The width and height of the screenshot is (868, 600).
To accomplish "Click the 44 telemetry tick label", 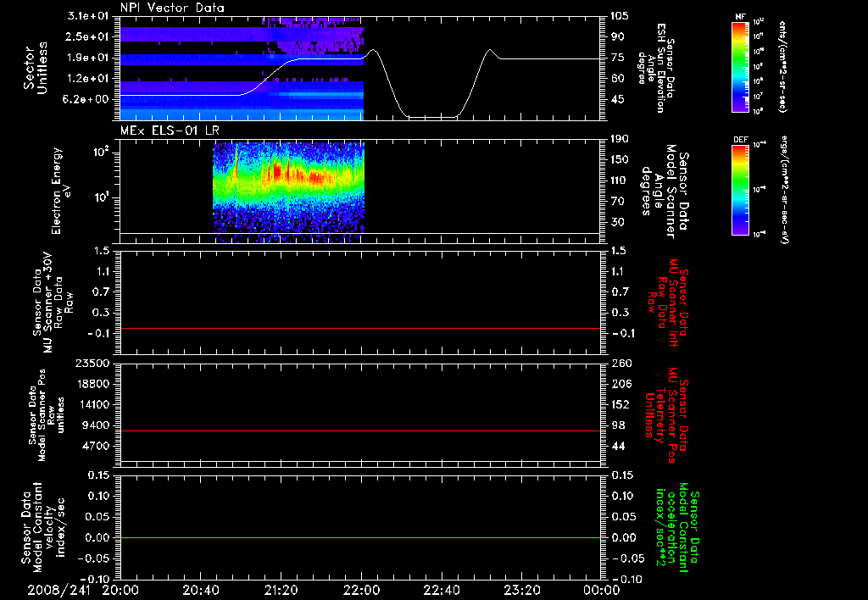I will pyautogui.click(x=617, y=446).
